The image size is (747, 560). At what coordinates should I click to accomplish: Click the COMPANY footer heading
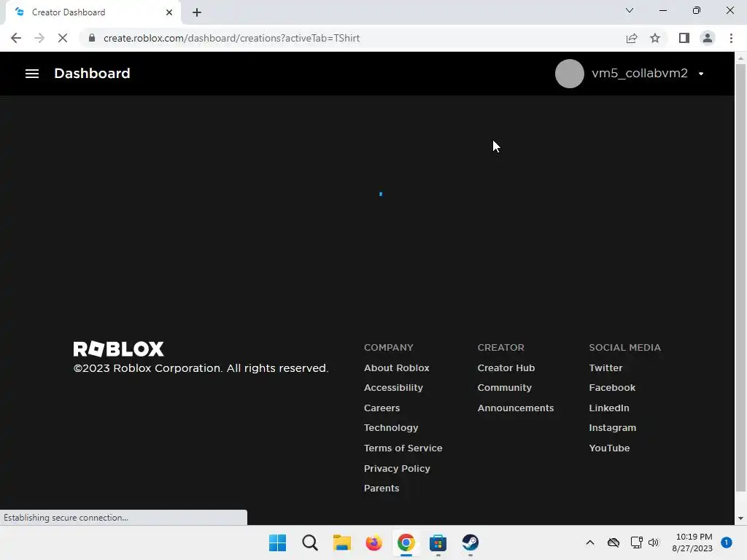tap(389, 347)
